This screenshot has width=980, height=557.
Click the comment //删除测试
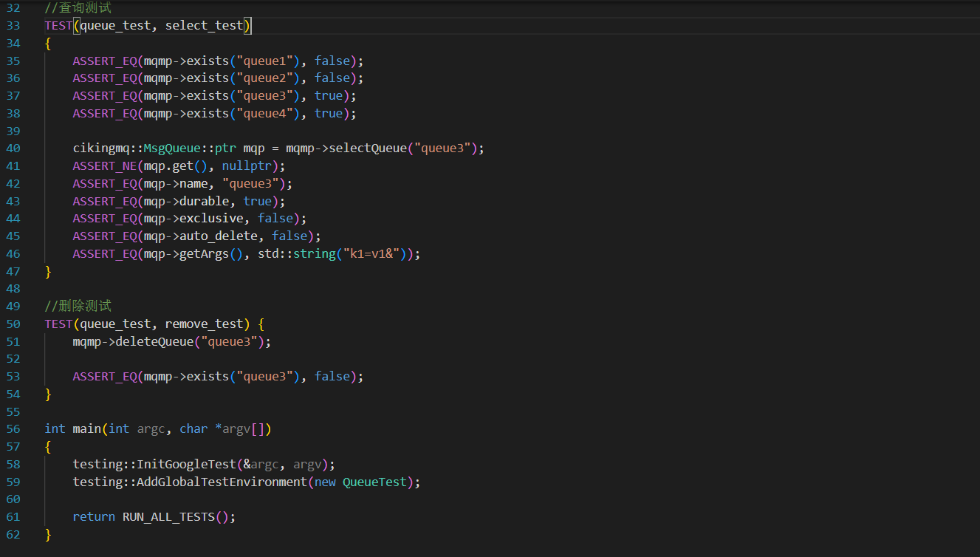pos(78,306)
